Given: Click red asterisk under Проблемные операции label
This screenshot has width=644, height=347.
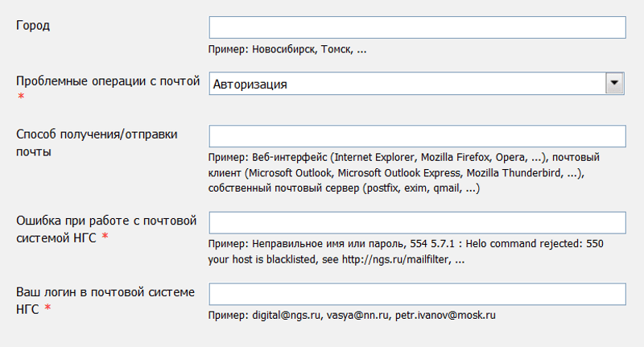Looking at the screenshot, I should tap(20, 97).
